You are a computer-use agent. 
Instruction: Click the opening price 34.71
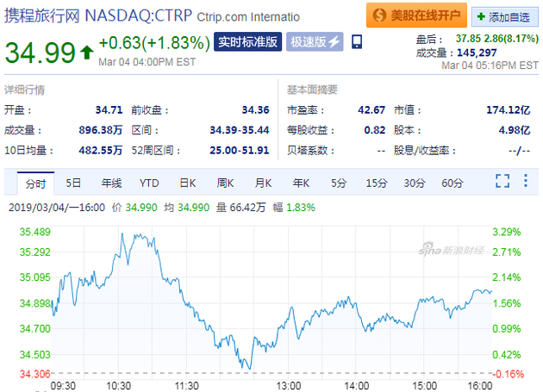(109, 110)
